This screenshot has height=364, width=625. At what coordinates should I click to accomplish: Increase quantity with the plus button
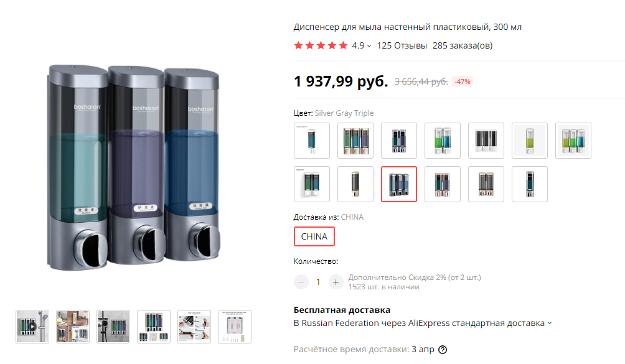coord(336,282)
